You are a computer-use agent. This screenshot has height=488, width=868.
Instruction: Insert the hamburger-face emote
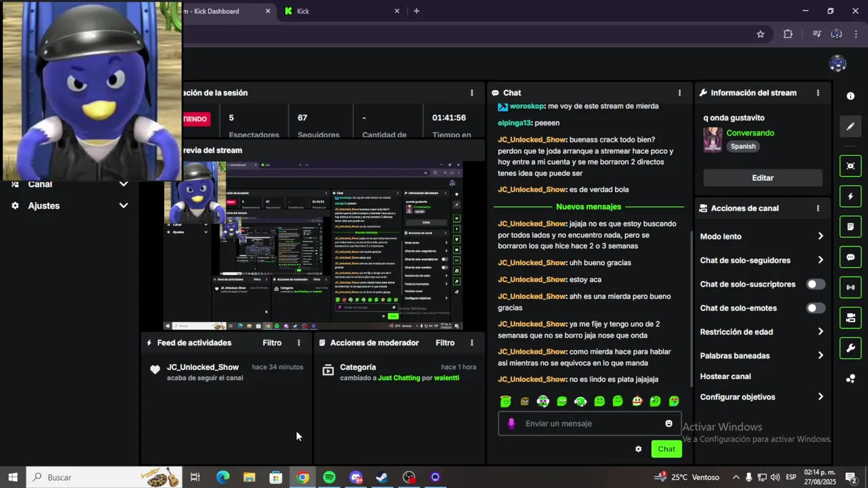click(x=637, y=401)
